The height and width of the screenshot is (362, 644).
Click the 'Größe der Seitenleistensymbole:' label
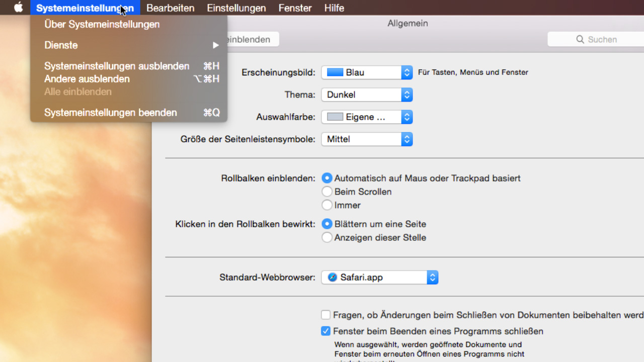click(248, 139)
